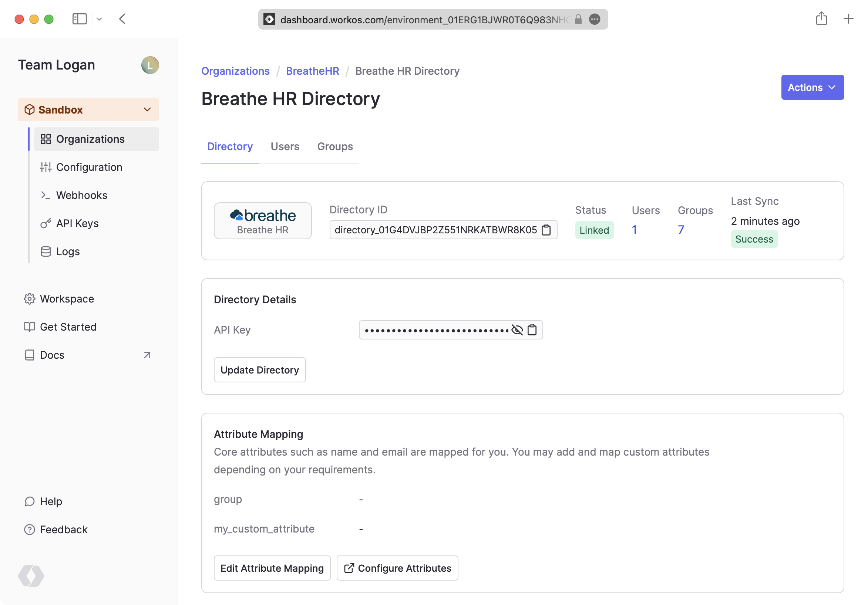This screenshot has height=605, width=868.
Task: Open Configuration settings in sidebar
Action: [89, 167]
